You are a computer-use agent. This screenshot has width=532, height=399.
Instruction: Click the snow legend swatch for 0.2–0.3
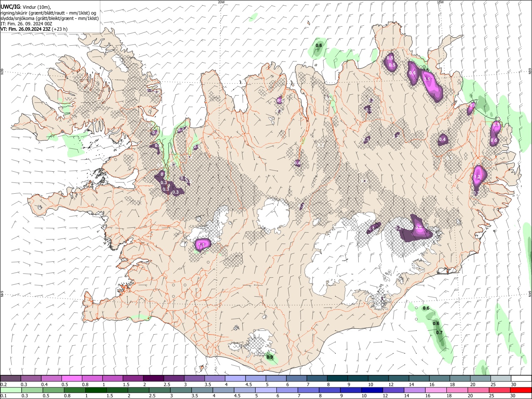(x=10, y=378)
